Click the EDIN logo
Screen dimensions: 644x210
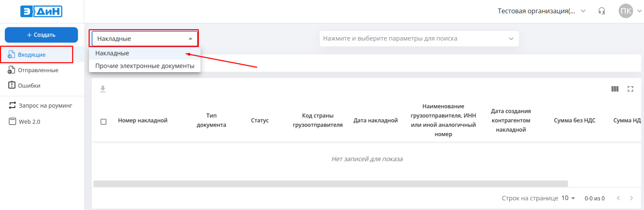coord(41,11)
